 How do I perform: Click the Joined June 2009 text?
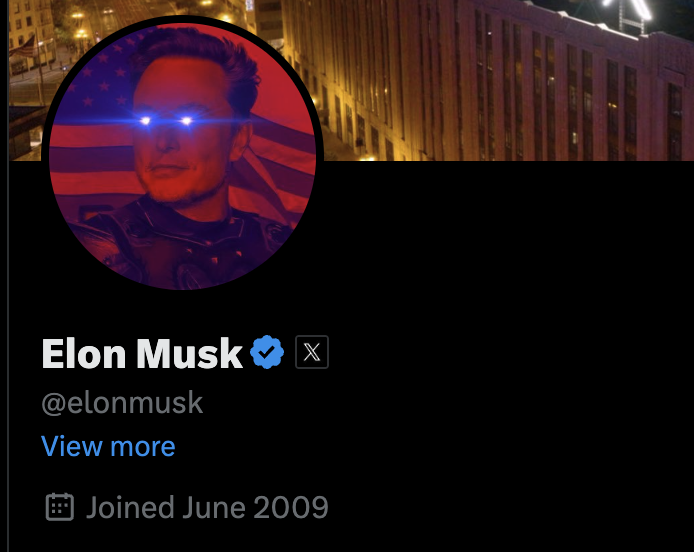coord(207,507)
